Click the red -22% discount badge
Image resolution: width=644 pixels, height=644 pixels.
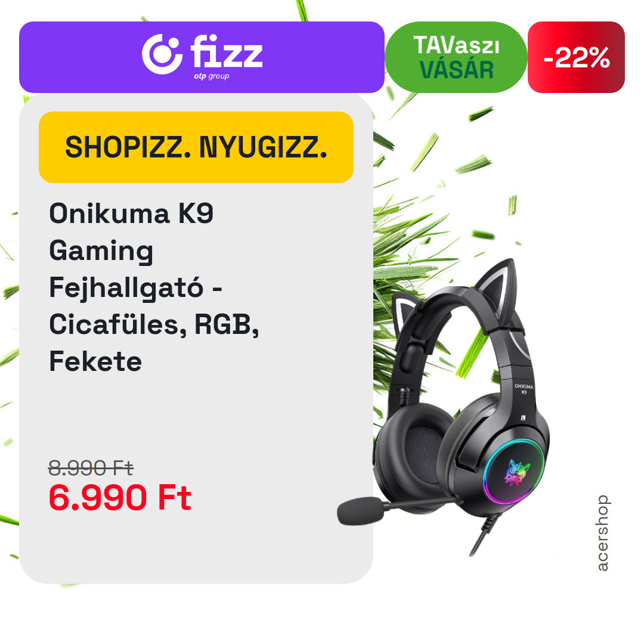pos(576,57)
